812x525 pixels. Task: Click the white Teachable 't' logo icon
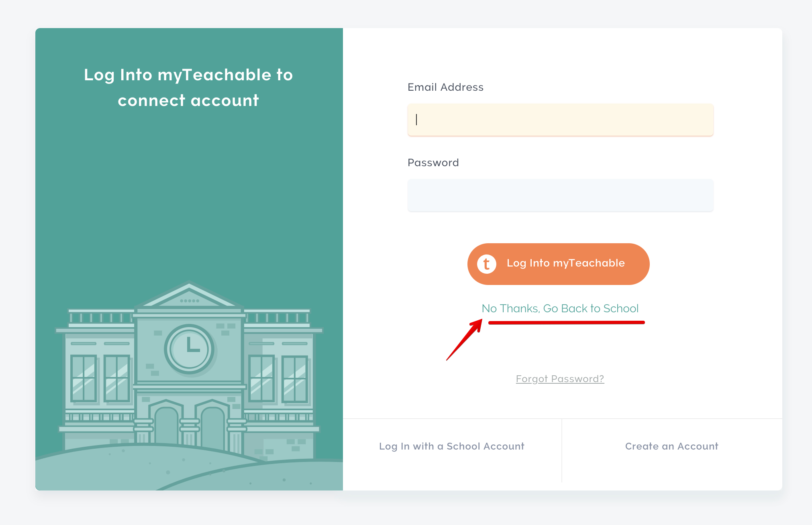coord(486,264)
